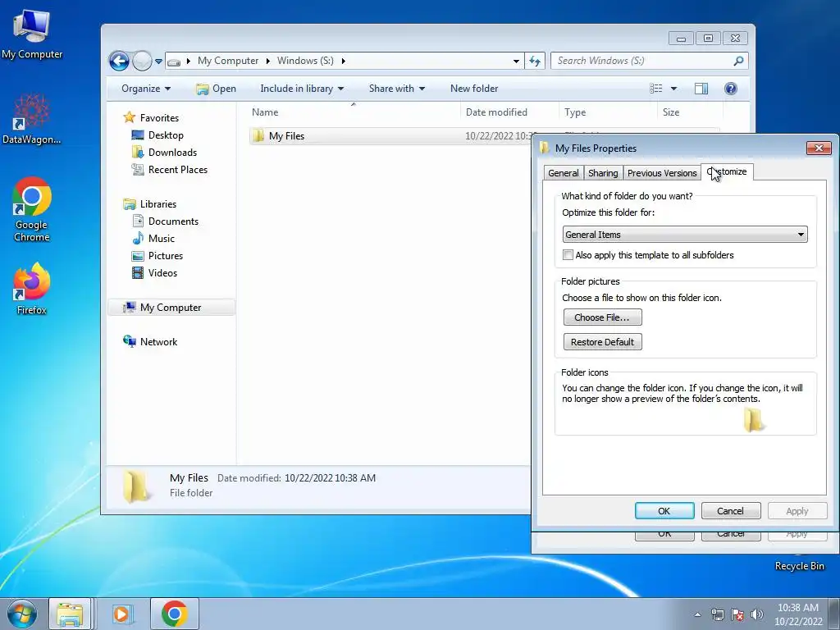Open the taskbar clock and date
Viewport: 840px width, 630px height.
798,614
